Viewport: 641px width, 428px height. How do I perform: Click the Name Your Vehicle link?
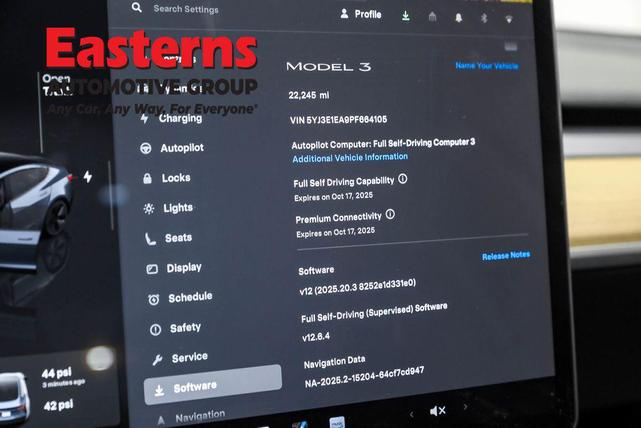coord(486,66)
